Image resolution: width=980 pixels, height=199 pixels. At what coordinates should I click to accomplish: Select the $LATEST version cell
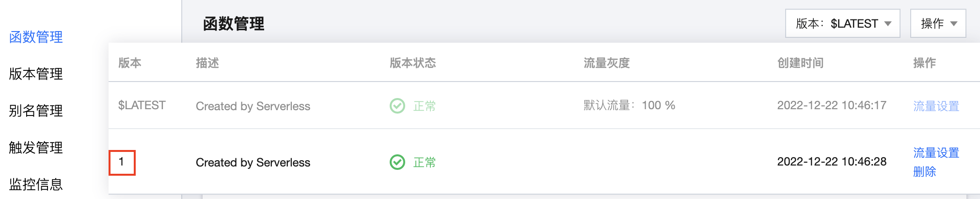click(x=142, y=105)
